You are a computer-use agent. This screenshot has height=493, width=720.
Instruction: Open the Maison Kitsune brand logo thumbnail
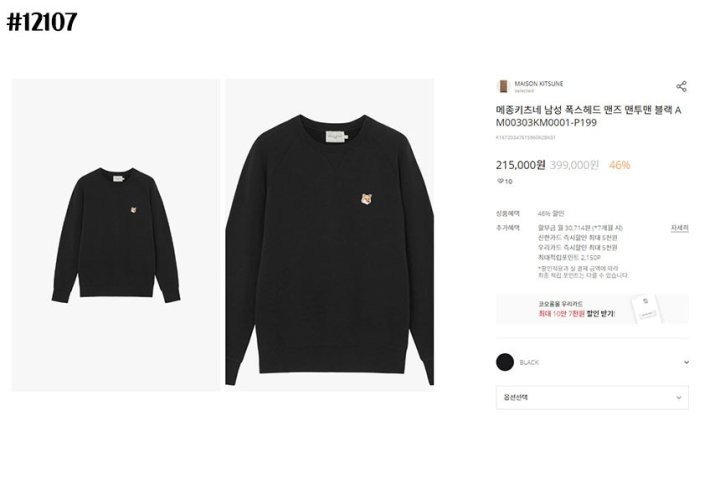coord(503,86)
